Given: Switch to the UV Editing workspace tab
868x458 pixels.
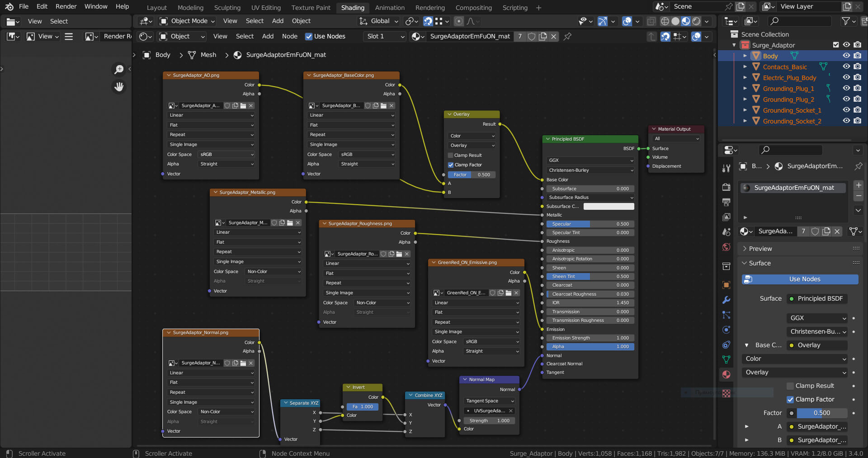Looking at the screenshot, I should [x=265, y=8].
